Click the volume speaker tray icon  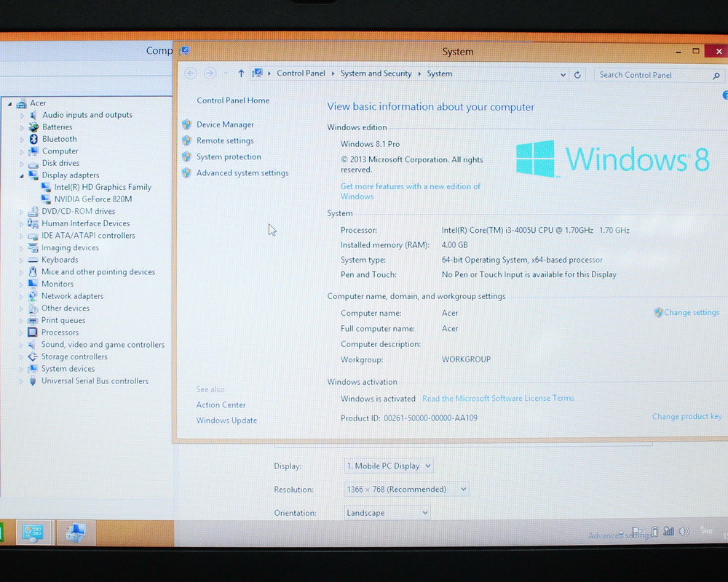coord(684,531)
